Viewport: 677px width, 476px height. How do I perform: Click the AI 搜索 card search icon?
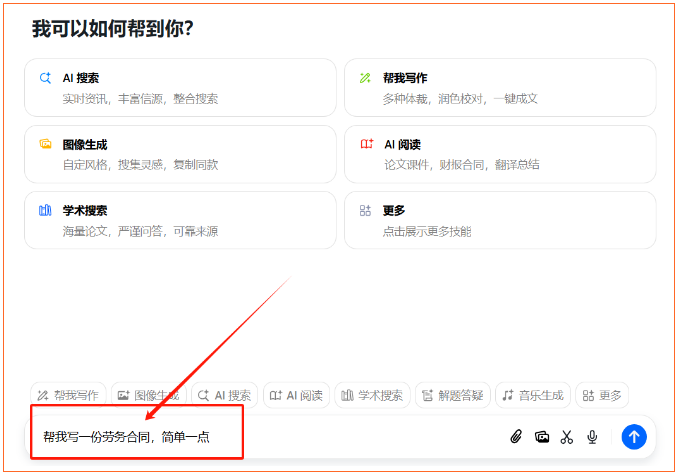(45, 78)
